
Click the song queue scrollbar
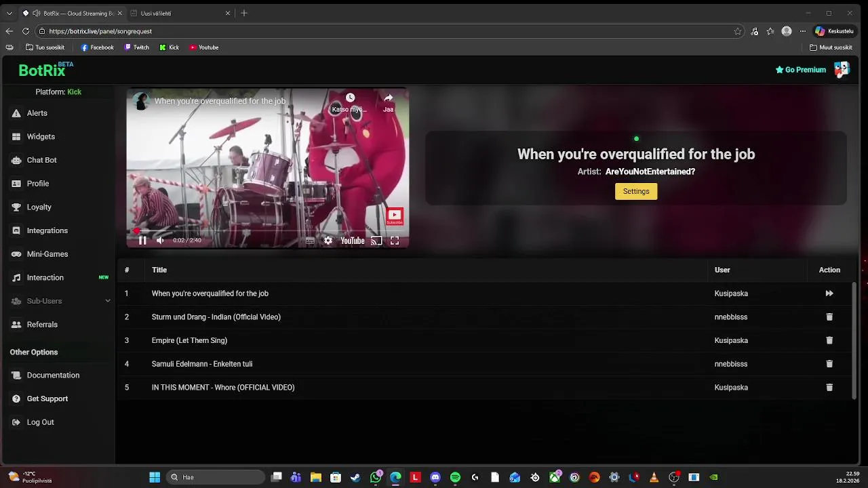click(854, 340)
